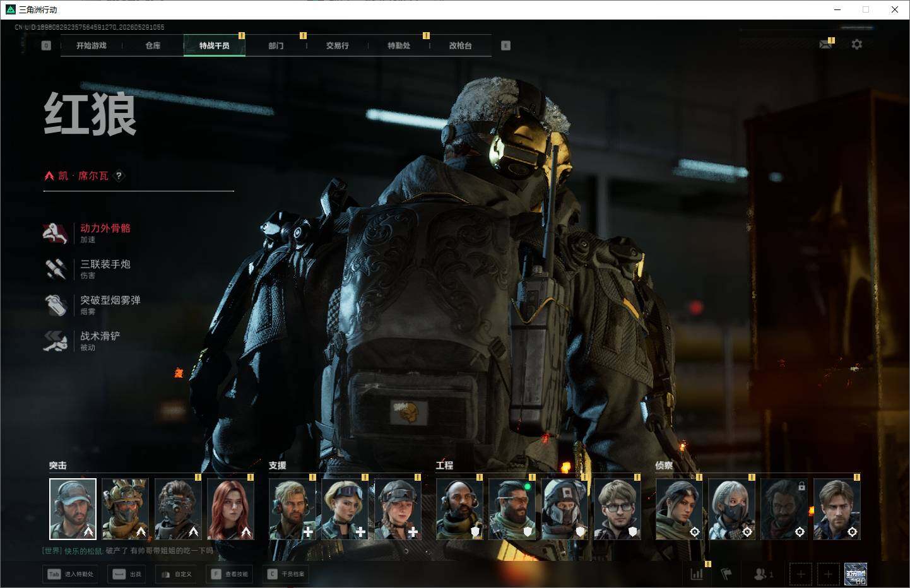
Task: Click the 工程 class heading
Action: [x=445, y=465]
